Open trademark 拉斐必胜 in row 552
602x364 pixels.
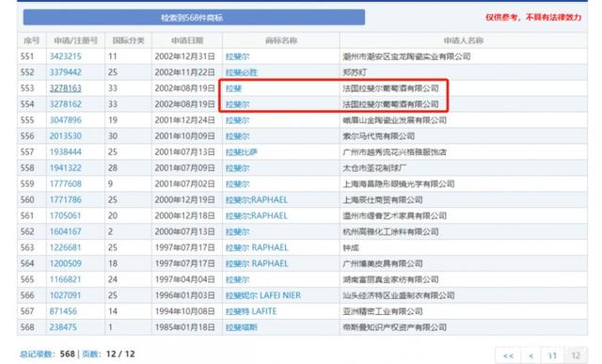(241, 72)
